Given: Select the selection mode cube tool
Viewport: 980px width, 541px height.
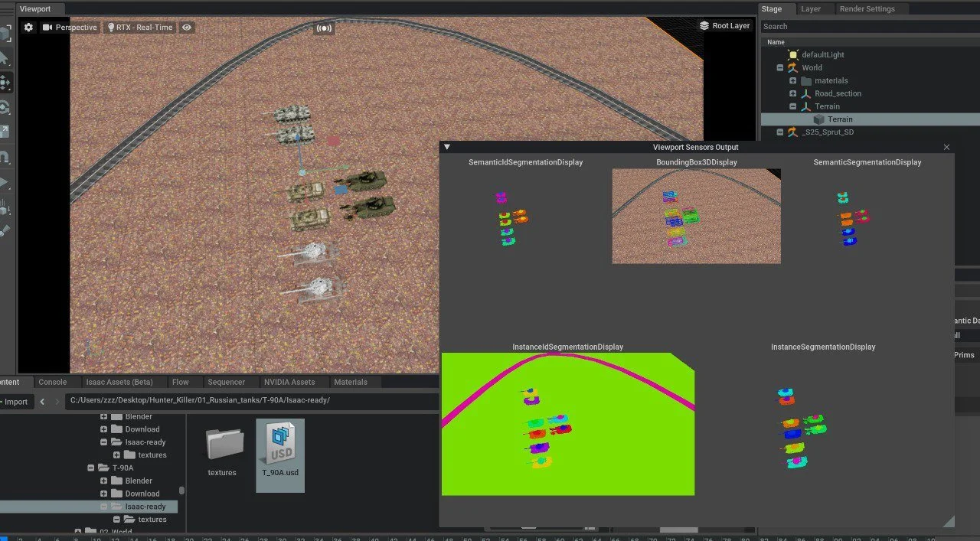Looking at the screenshot, I should pos(5,34).
